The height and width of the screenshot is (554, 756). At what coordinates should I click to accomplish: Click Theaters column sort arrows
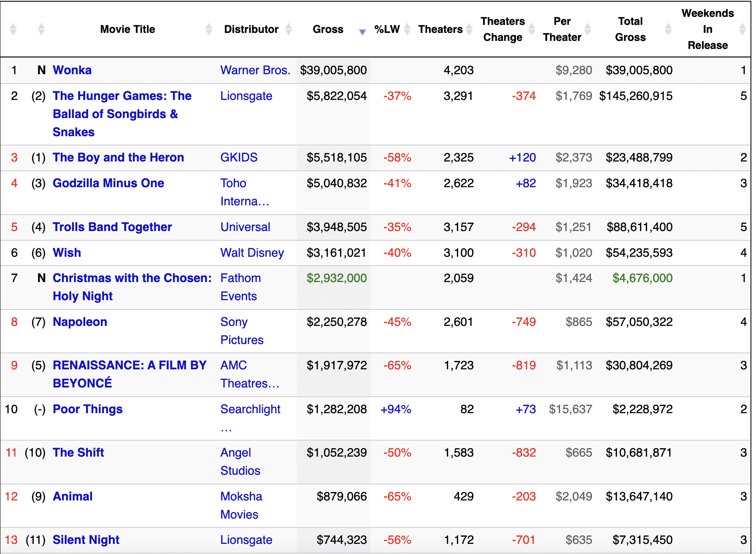point(469,29)
